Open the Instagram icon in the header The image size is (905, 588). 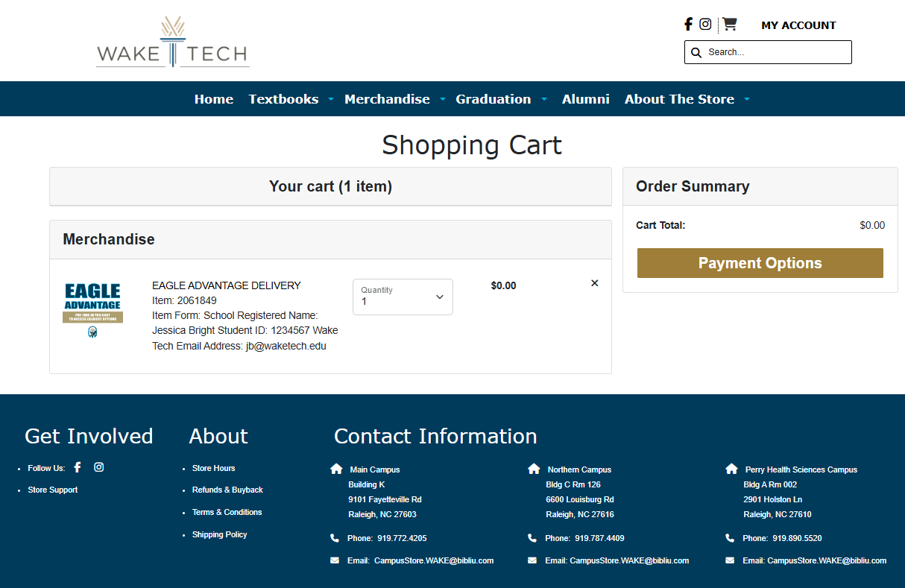pos(705,24)
